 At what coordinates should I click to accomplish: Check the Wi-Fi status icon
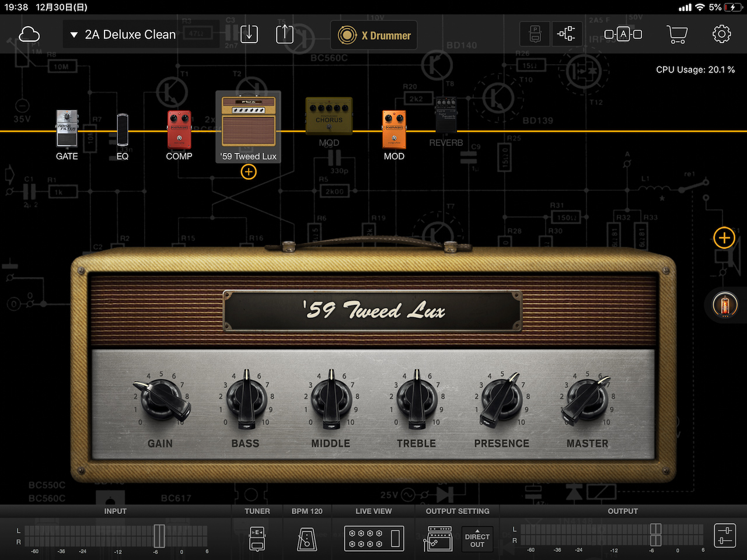(700, 7)
